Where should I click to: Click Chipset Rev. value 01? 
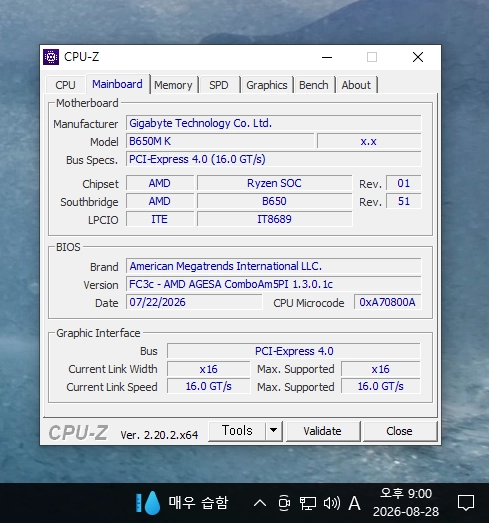click(404, 183)
